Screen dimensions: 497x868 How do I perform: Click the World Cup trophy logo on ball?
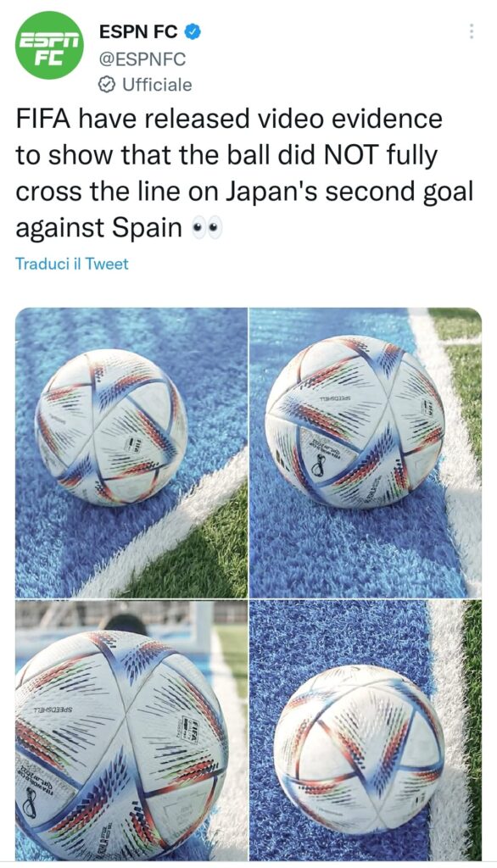[318, 465]
